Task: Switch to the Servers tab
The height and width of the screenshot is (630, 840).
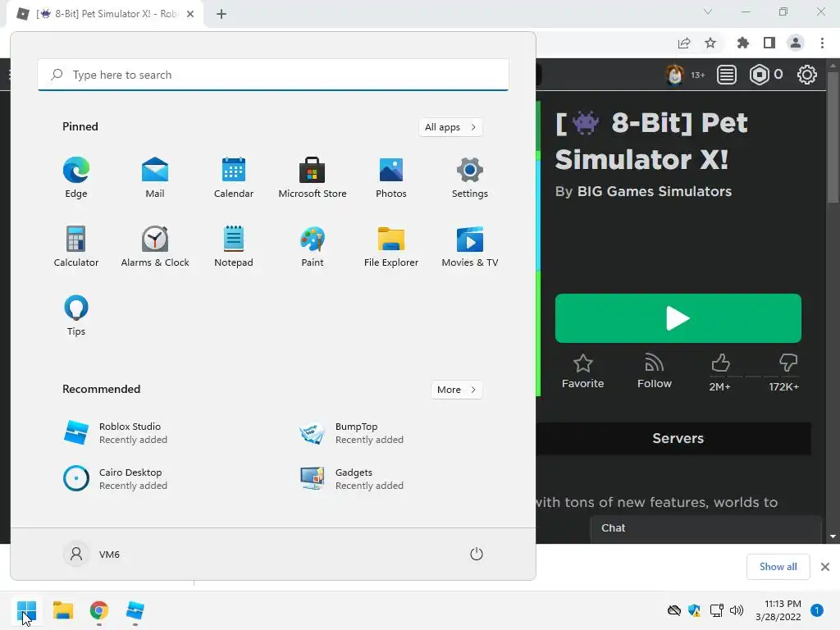Action: point(678,438)
